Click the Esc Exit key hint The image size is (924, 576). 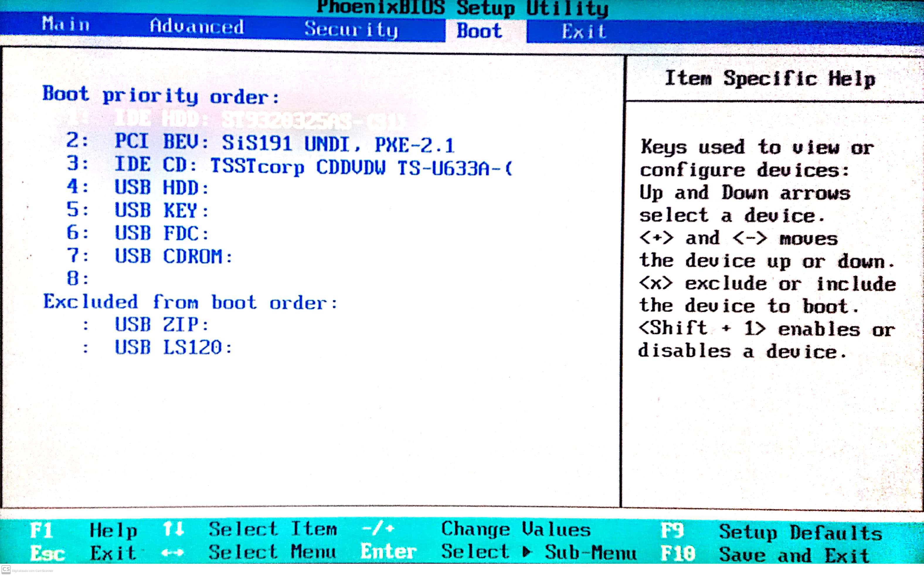[x=83, y=553]
